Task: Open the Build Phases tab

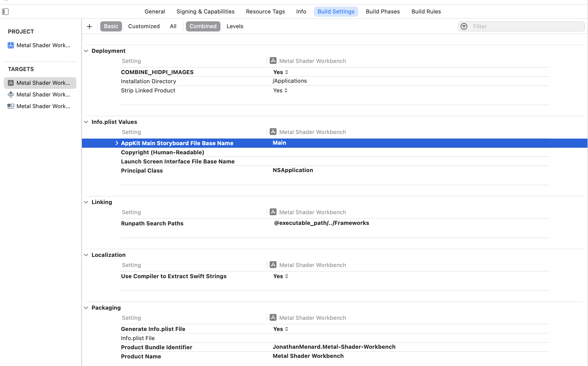Action: coord(383,12)
